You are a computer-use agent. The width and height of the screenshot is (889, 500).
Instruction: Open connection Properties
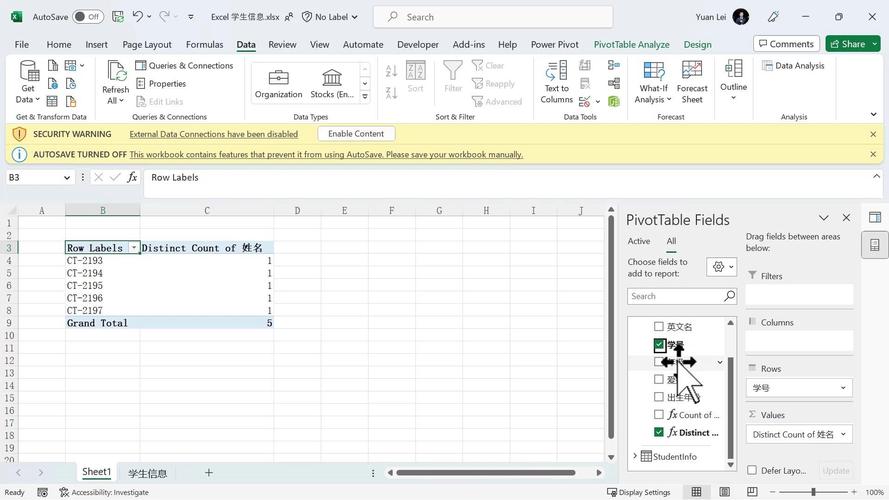161,83
